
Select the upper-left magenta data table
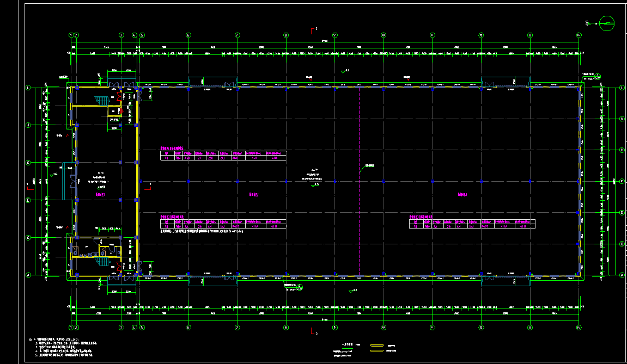point(223,156)
